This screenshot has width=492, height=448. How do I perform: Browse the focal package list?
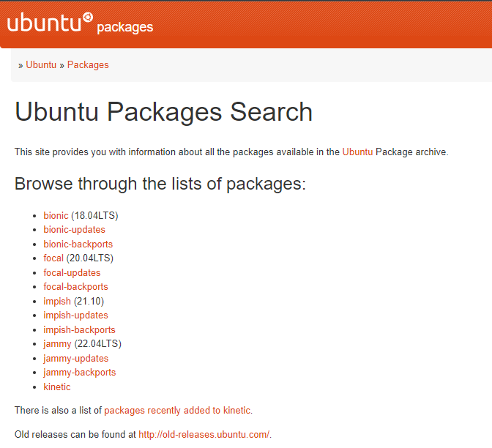click(x=53, y=258)
